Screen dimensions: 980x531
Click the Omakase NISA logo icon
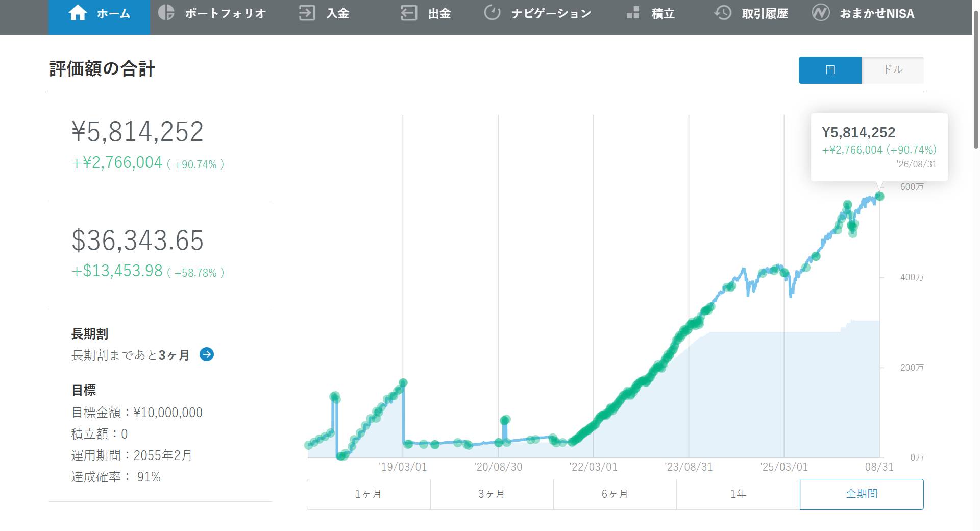coord(821,12)
